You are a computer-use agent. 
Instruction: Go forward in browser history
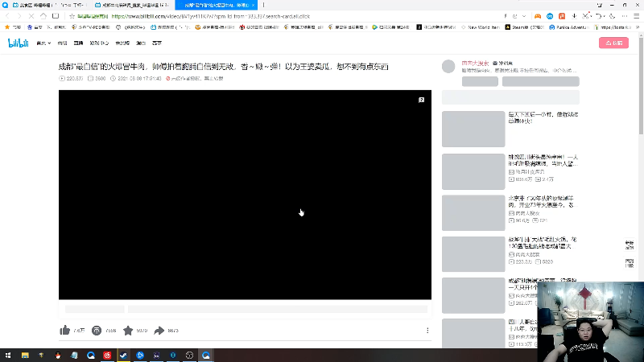pyautogui.click(x=19, y=16)
